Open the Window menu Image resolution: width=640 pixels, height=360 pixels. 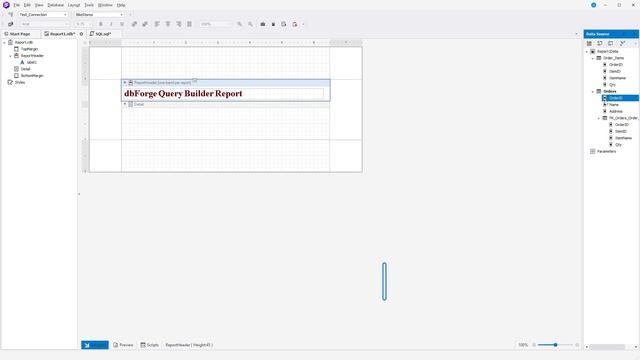click(x=105, y=5)
